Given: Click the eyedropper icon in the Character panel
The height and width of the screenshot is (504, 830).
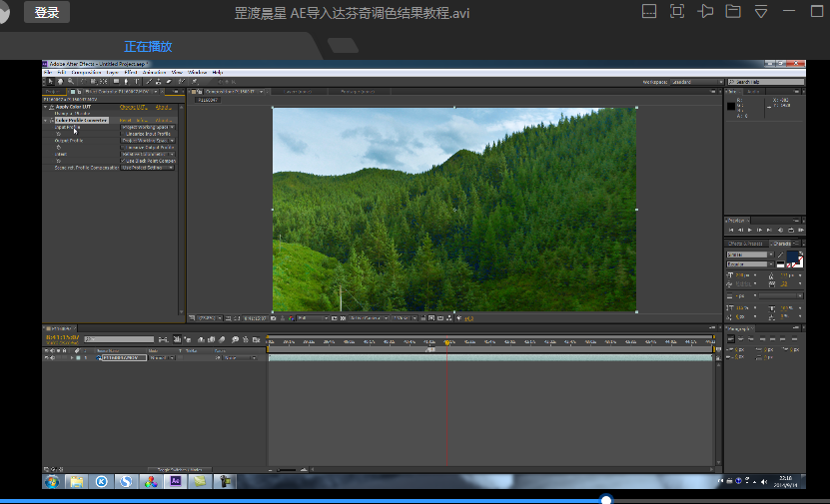Looking at the screenshot, I should (781, 254).
